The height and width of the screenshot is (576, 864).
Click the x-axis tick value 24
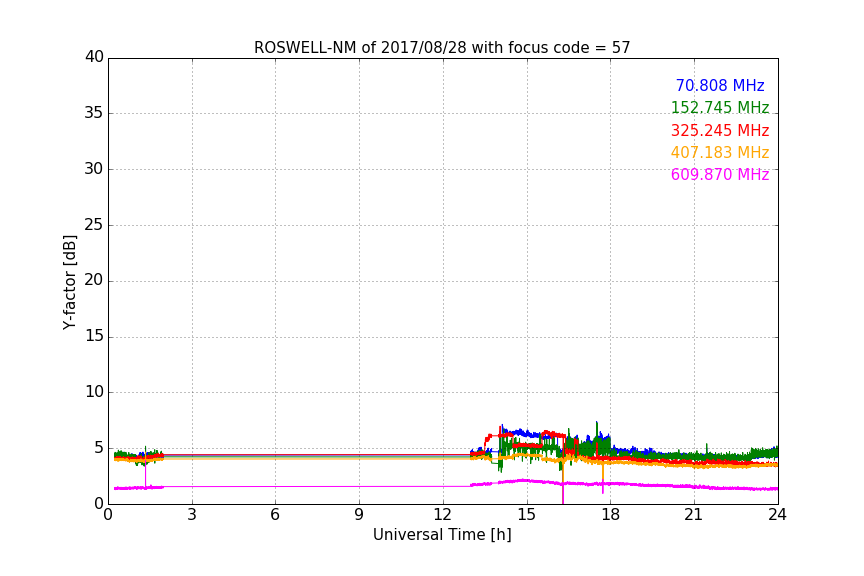(x=777, y=515)
